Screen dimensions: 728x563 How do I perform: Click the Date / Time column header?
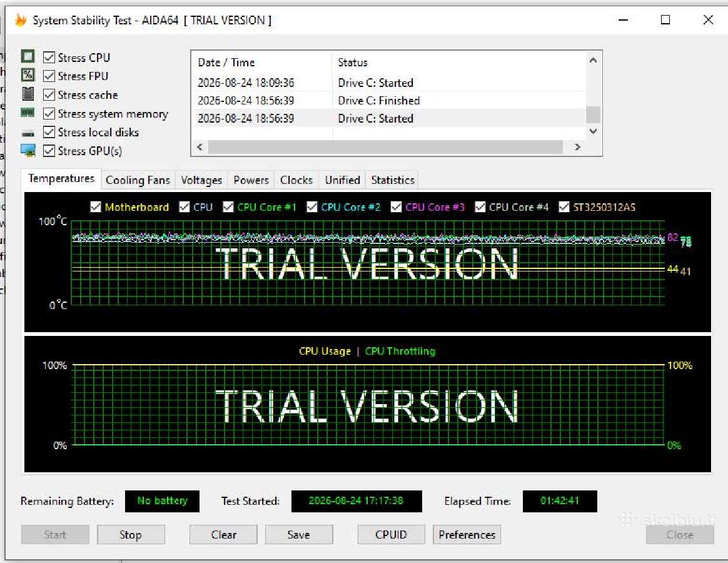pyautogui.click(x=262, y=63)
